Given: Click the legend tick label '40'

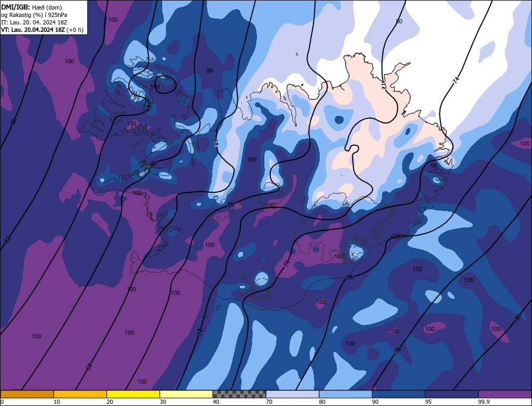Looking at the screenshot, I should click(x=216, y=402).
